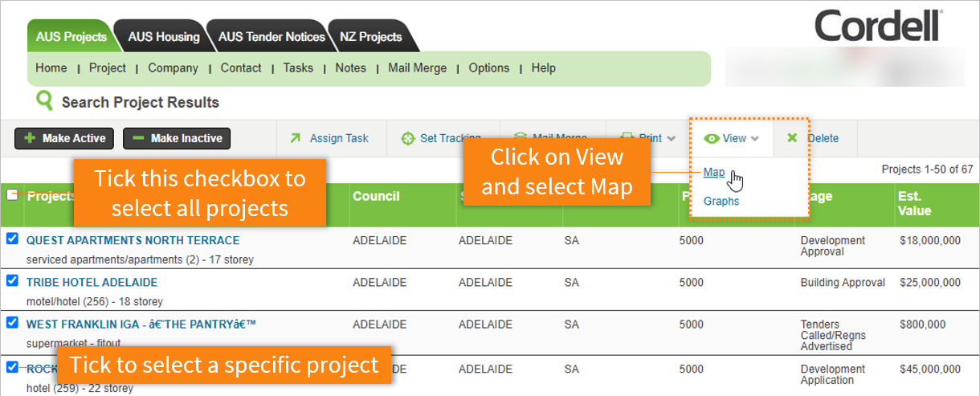Open QUEST APARTMENTS NORTH TERRACE project
The image size is (980, 396).
click(133, 240)
